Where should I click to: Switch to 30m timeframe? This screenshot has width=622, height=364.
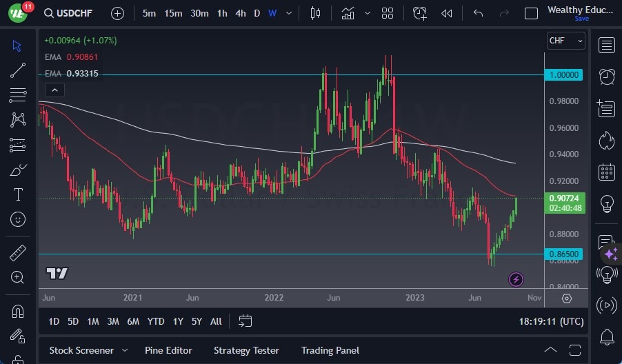tap(199, 14)
